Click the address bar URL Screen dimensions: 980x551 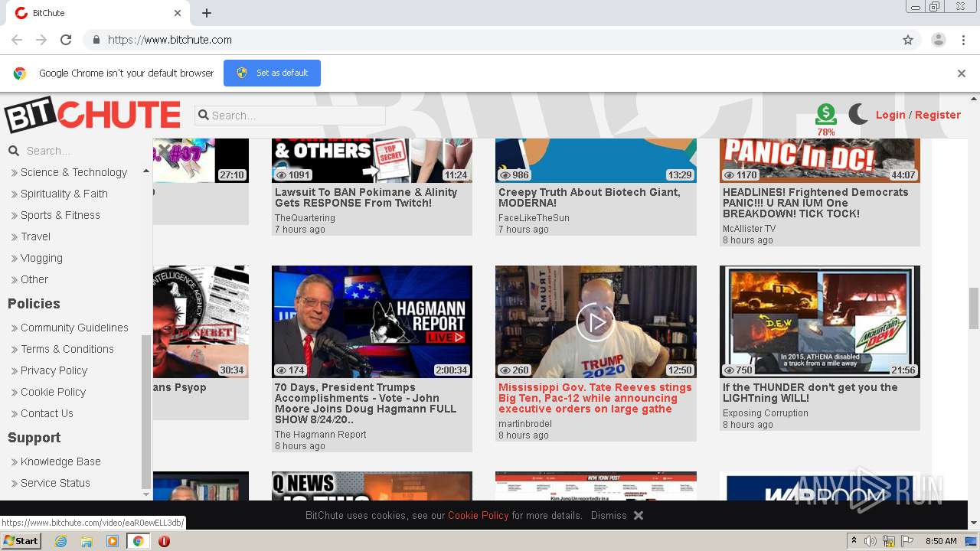click(x=170, y=40)
